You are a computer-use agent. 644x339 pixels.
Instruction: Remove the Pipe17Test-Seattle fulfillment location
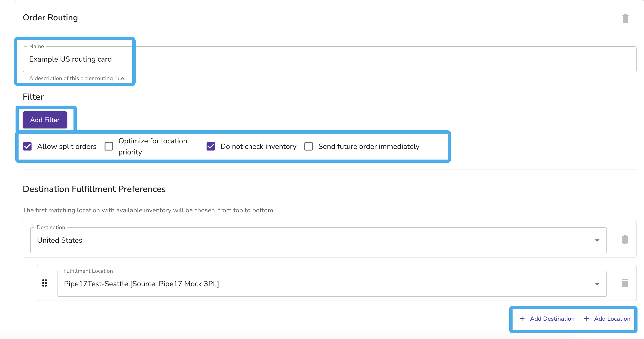625,283
